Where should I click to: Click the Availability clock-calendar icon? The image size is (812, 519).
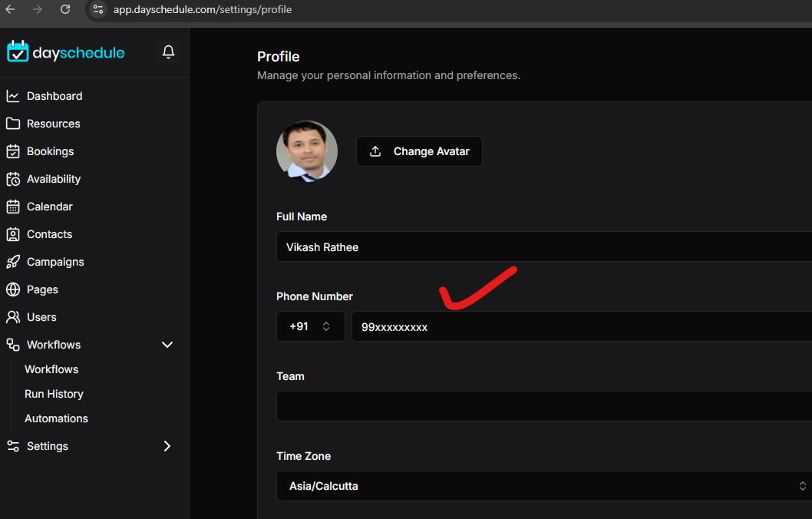click(x=13, y=179)
